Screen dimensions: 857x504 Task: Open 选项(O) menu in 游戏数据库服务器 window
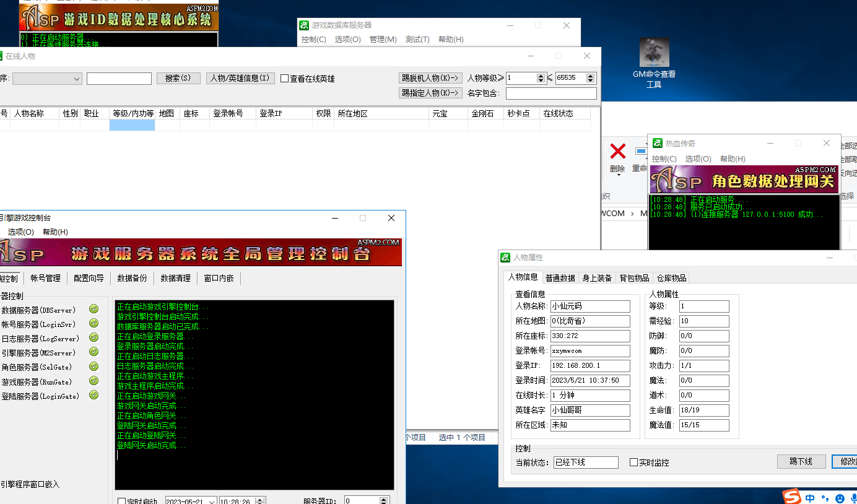[x=347, y=40]
